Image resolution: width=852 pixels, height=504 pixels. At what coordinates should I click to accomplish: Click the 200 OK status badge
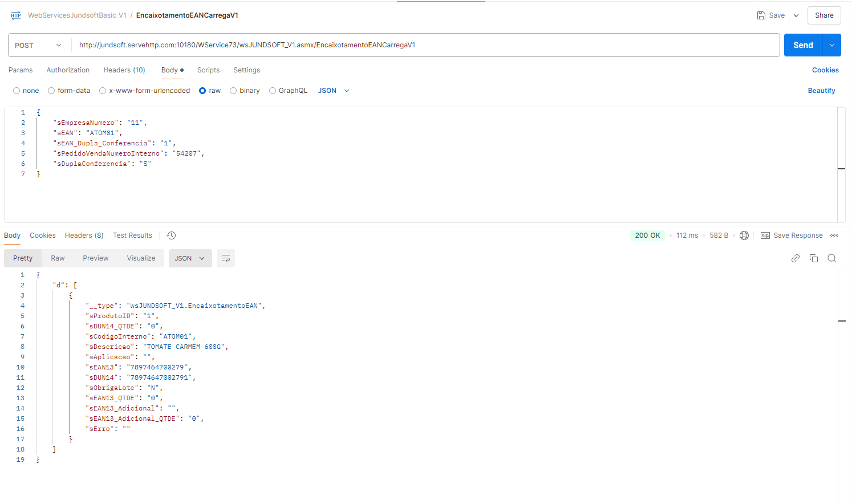coord(647,235)
